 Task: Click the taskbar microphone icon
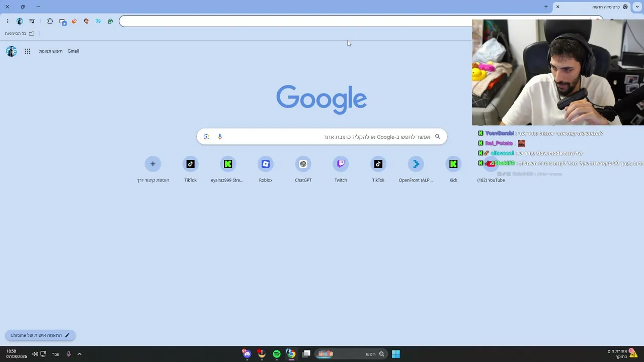click(69, 354)
